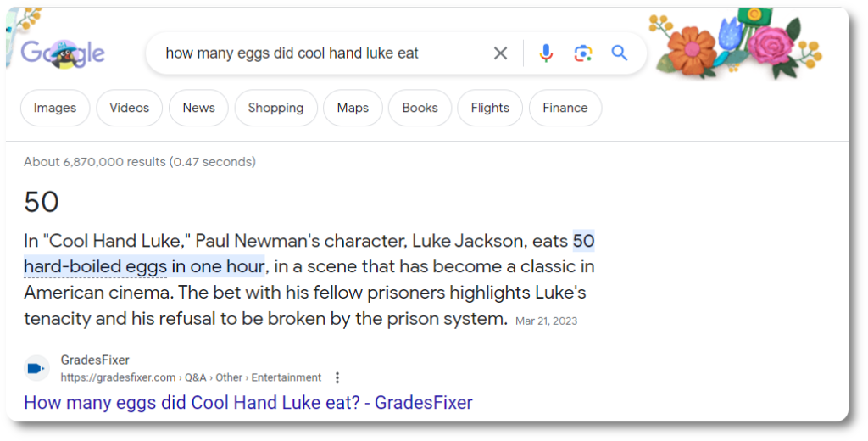Start voice search with the microphone

point(546,53)
